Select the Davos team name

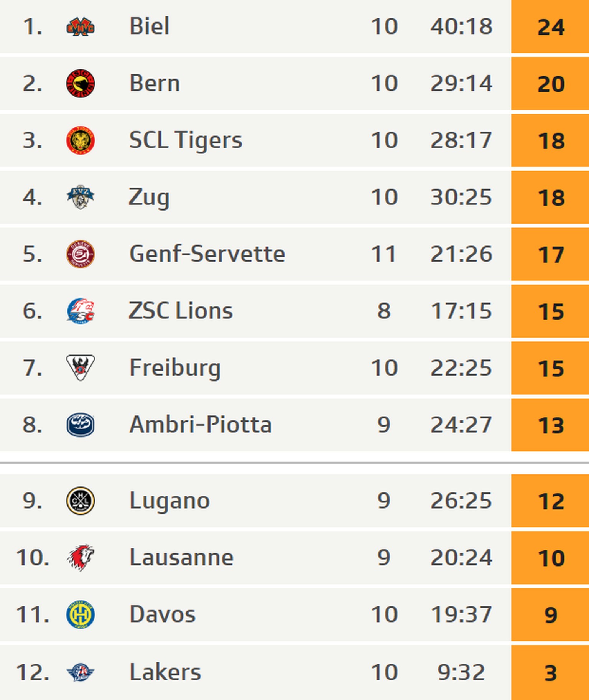(x=163, y=614)
